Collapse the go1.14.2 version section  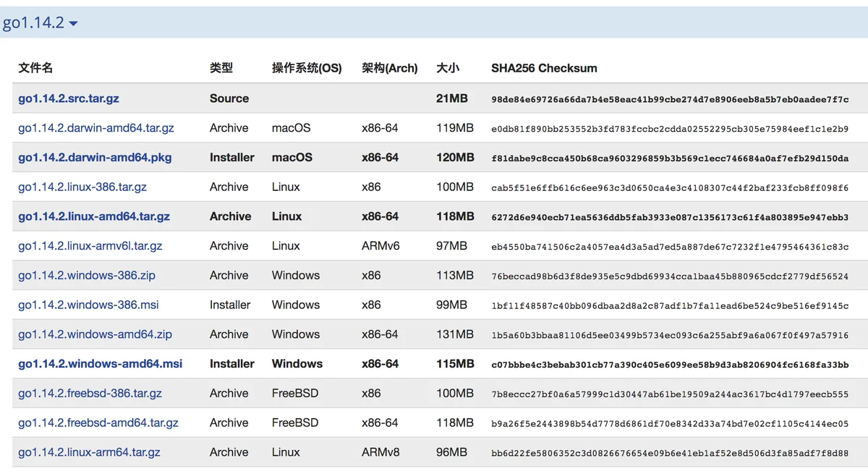[40, 22]
